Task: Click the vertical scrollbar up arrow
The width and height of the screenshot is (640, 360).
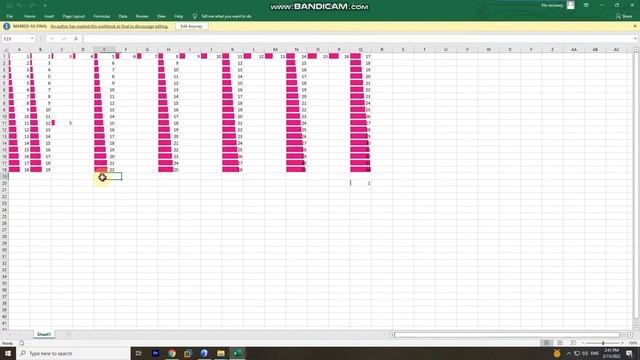Action: 636,49
